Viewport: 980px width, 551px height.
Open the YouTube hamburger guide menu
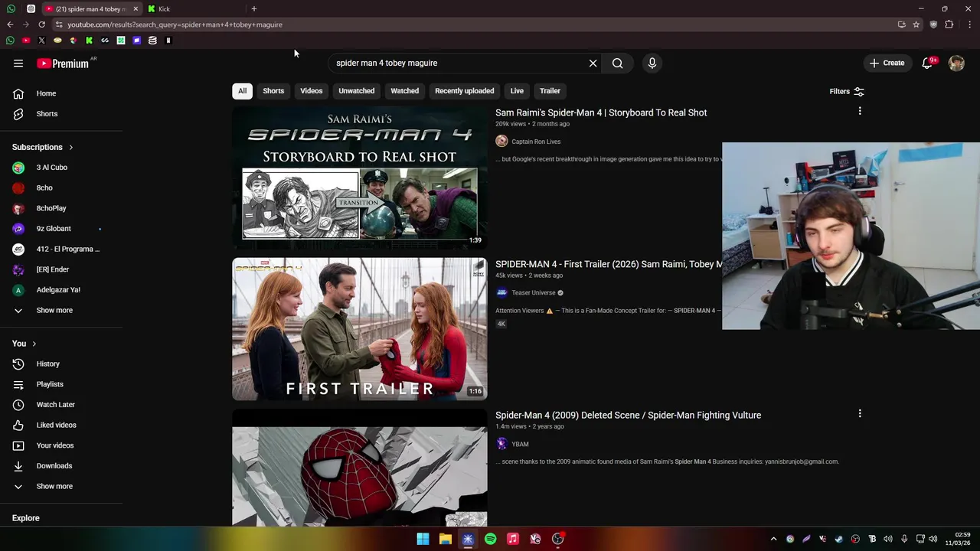click(x=18, y=64)
